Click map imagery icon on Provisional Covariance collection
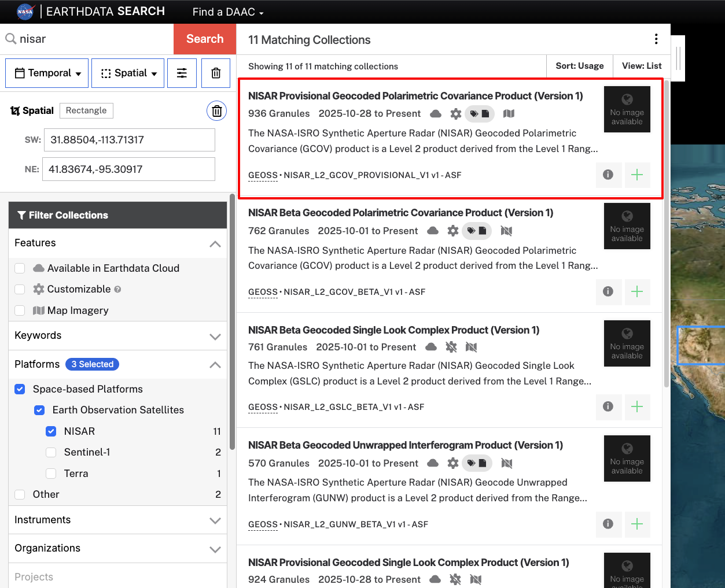 [x=509, y=114]
